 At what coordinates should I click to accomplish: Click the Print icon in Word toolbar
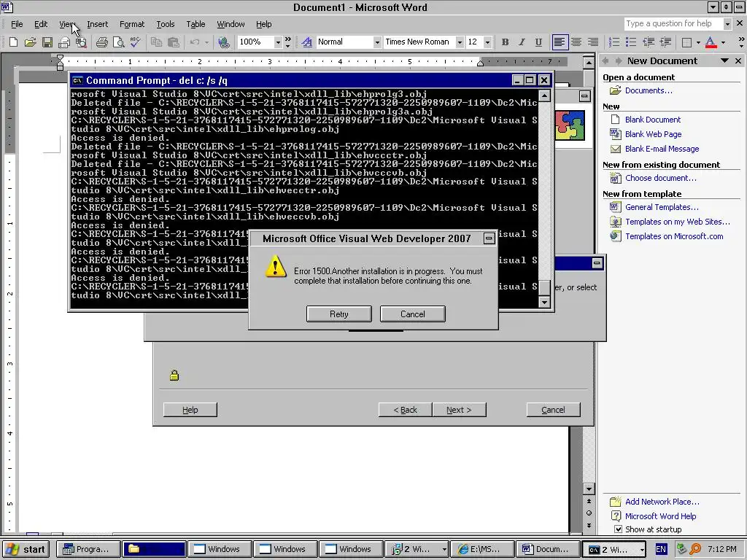pos(101,42)
